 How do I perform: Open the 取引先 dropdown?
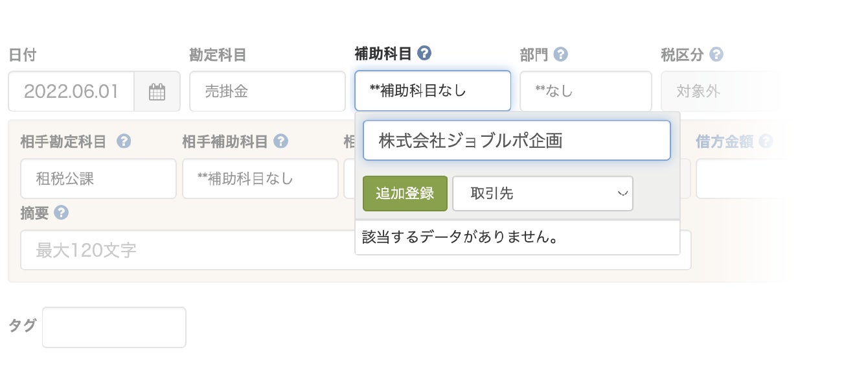[x=542, y=193]
